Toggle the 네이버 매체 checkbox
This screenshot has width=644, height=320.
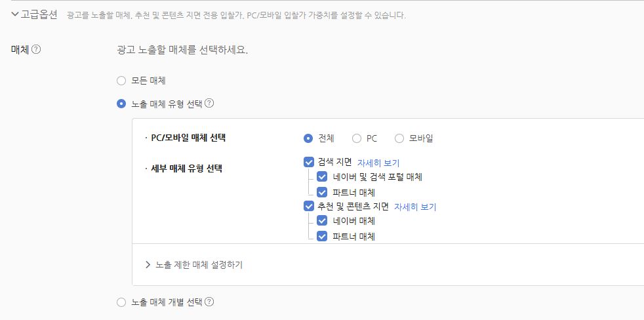(322, 221)
